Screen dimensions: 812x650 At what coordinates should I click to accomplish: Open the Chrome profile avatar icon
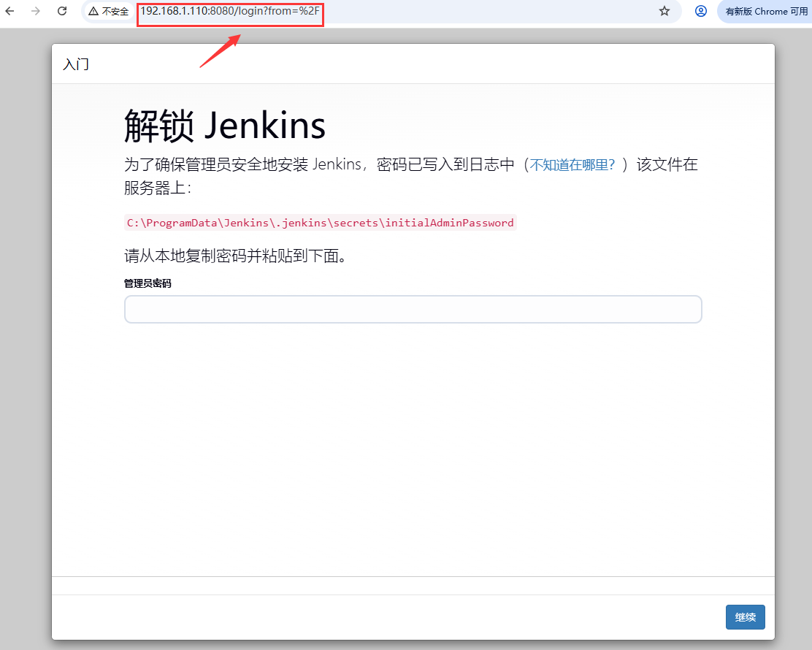click(701, 11)
